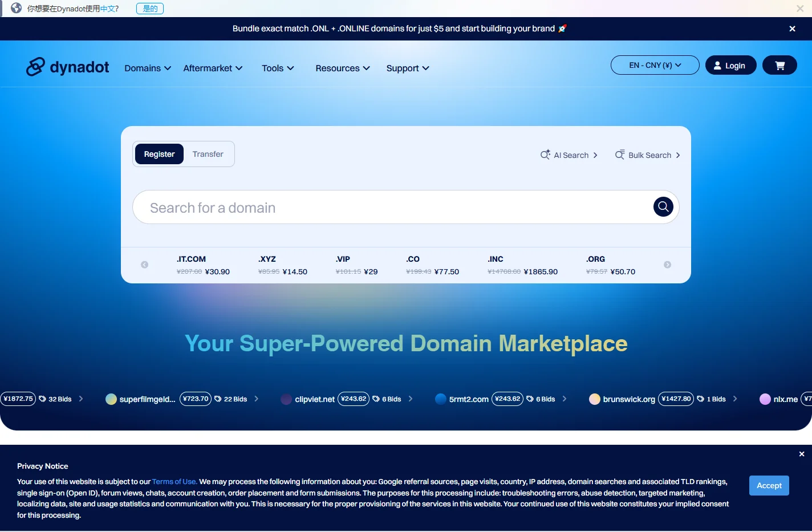Select the .IT.COM price offer

coord(203,265)
